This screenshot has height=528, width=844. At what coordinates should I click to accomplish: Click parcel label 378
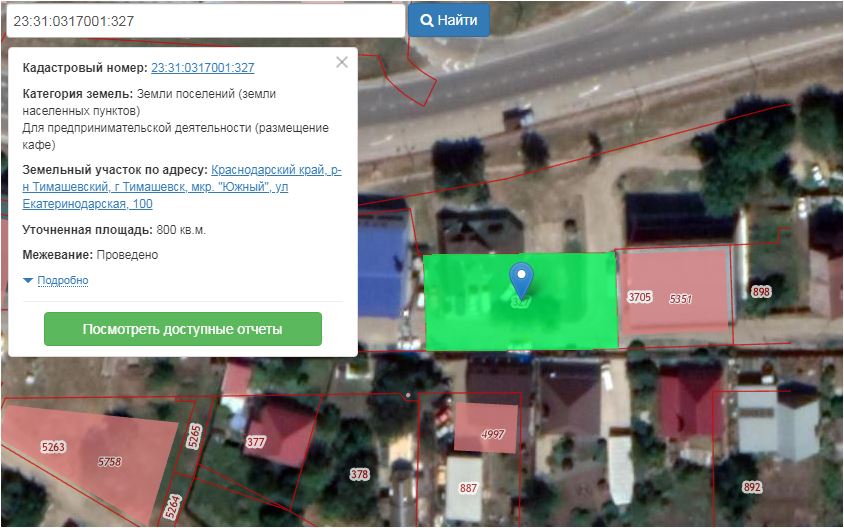(x=359, y=474)
